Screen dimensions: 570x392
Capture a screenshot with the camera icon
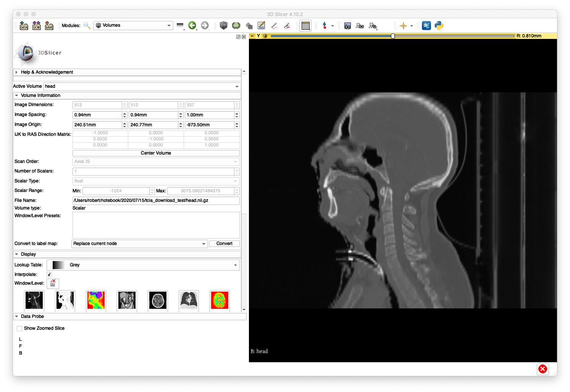point(347,26)
